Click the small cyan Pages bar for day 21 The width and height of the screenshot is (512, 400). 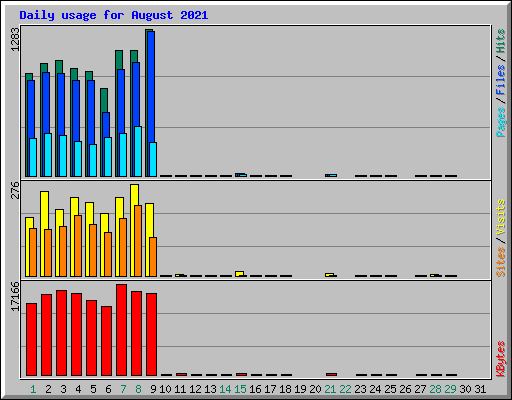(332, 175)
